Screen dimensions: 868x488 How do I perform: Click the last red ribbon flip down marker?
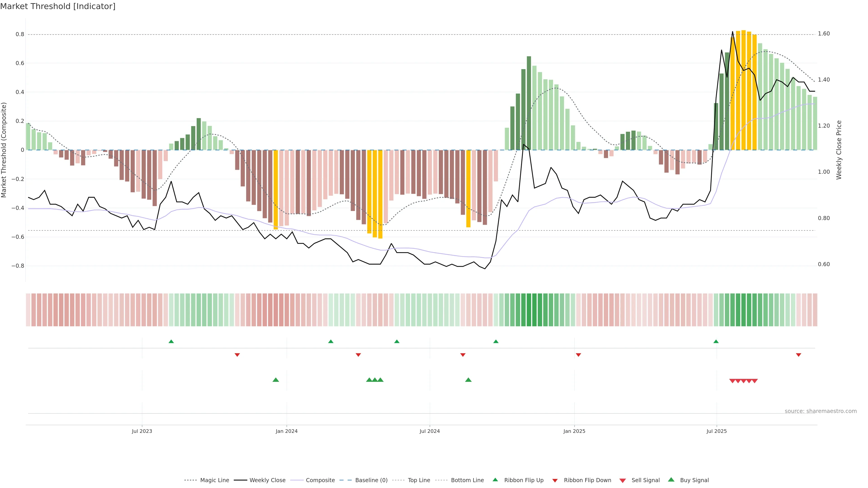click(x=798, y=355)
